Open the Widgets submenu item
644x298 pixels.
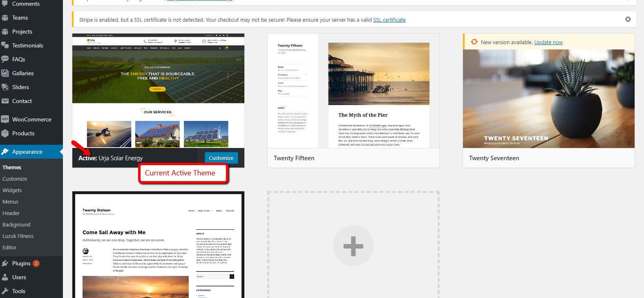coord(12,190)
